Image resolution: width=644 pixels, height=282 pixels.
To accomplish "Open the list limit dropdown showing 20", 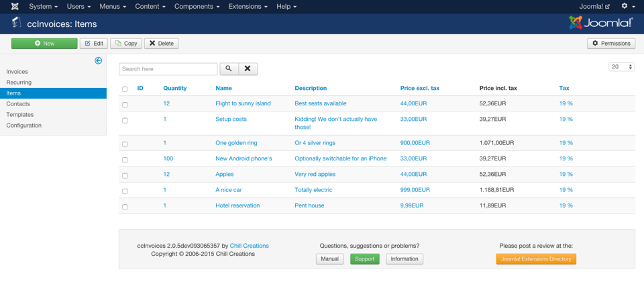I will [x=621, y=67].
